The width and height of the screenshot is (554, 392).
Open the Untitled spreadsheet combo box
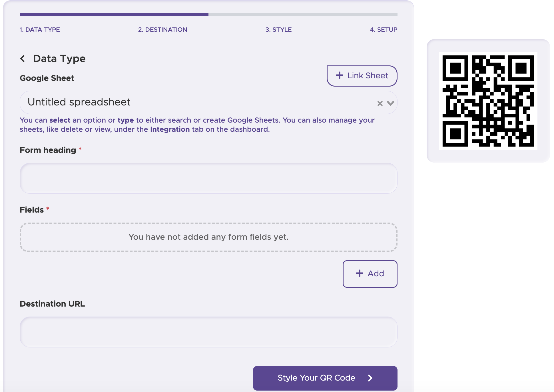click(197, 102)
